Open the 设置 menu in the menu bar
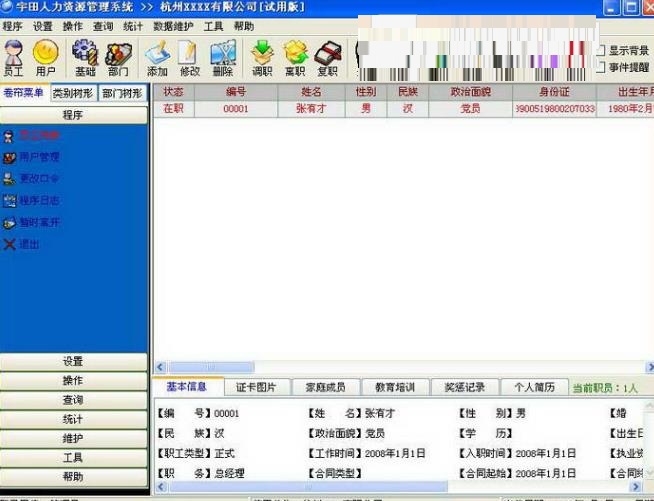The image size is (654, 501). pyautogui.click(x=43, y=26)
